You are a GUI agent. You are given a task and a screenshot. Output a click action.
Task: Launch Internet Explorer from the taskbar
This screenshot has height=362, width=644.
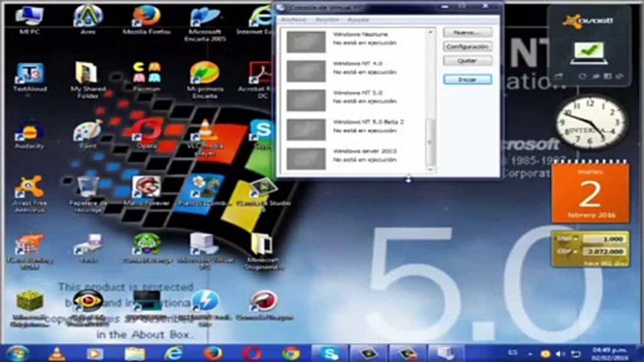point(174,353)
